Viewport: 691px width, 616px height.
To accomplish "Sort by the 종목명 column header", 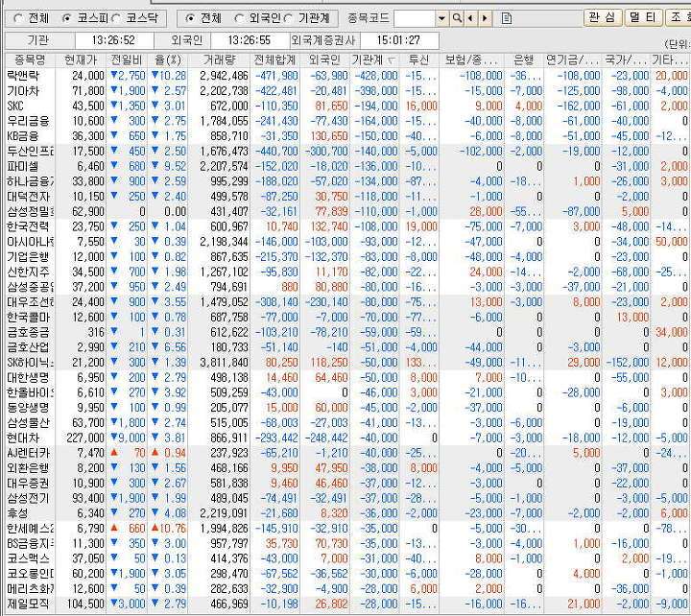I will pyautogui.click(x=30, y=59).
